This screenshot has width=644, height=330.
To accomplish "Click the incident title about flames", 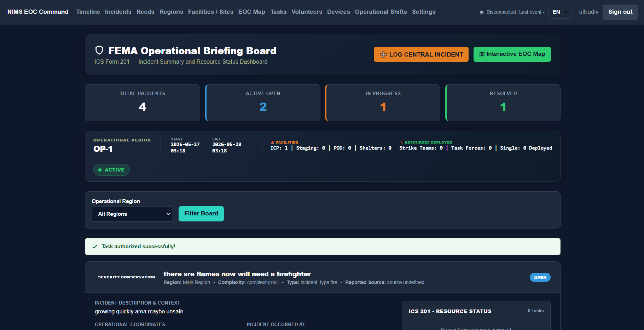I will 237,274.
